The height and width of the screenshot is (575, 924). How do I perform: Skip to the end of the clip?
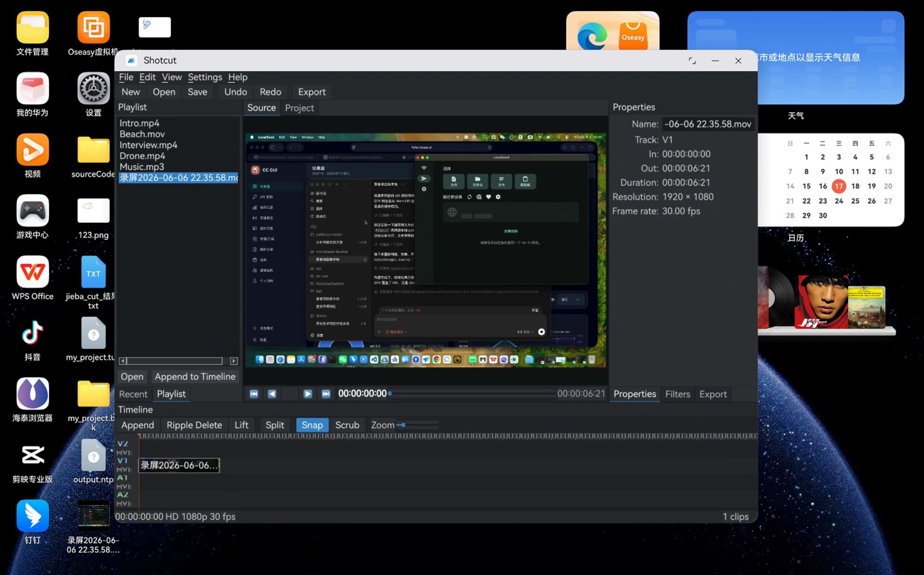(x=326, y=394)
